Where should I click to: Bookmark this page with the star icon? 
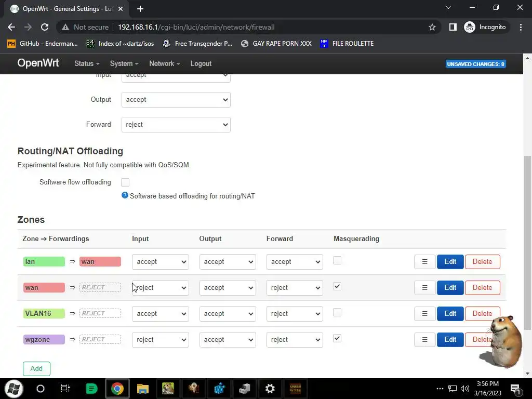point(432,27)
